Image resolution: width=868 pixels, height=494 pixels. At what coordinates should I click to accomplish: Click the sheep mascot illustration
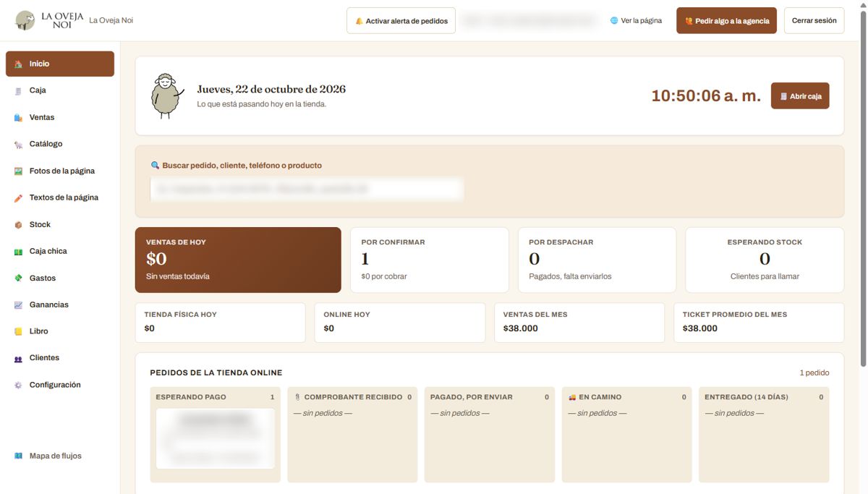pos(166,95)
